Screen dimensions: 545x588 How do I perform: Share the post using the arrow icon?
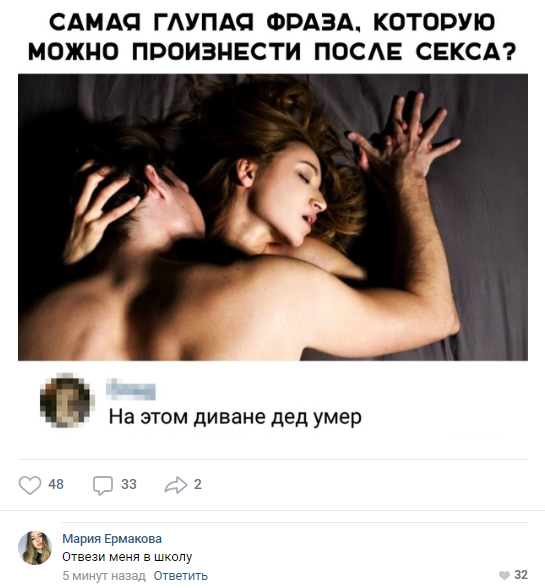coord(175,485)
